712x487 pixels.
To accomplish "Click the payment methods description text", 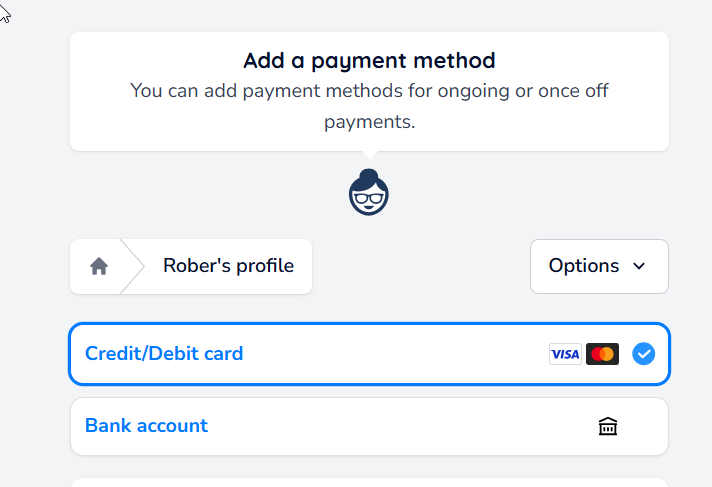I will [369, 106].
